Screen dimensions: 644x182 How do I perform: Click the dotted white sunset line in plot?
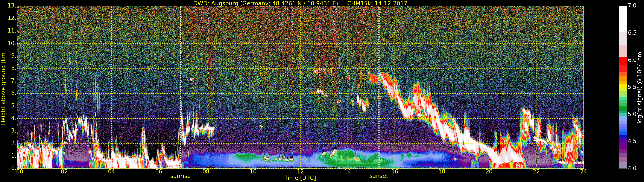pyautogui.click(x=379, y=87)
